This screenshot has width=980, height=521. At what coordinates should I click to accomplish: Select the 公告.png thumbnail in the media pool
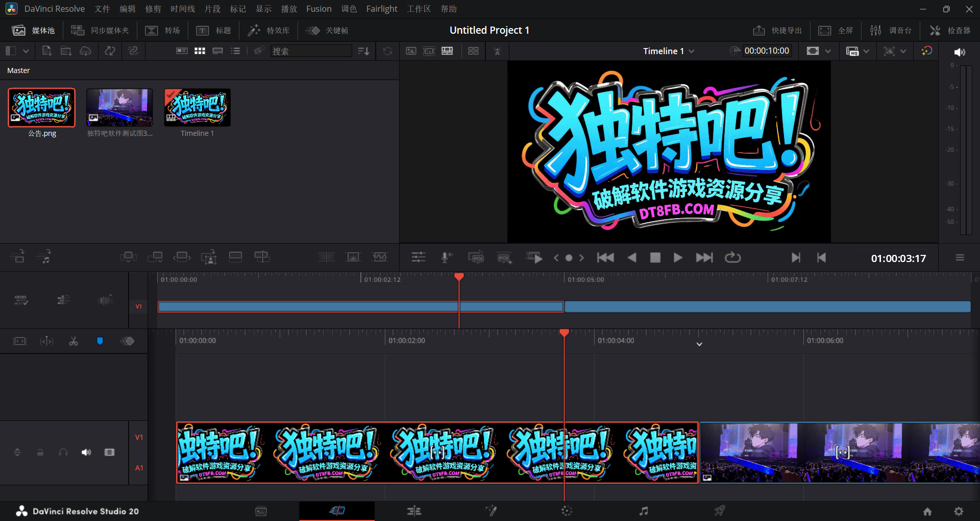coord(41,107)
